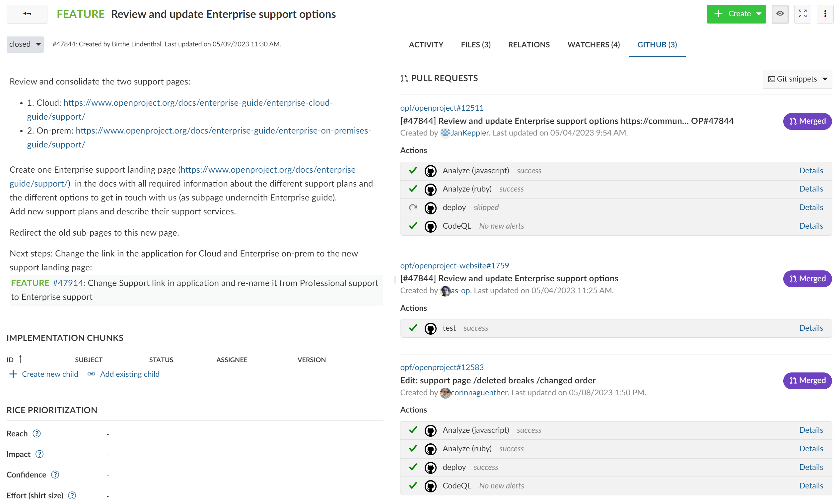
Task: Open pull request opf/openproject#12511
Action: point(442,108)
